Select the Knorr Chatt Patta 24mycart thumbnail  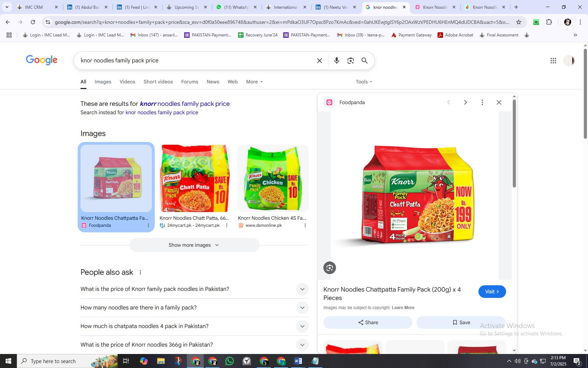[195, 178]
